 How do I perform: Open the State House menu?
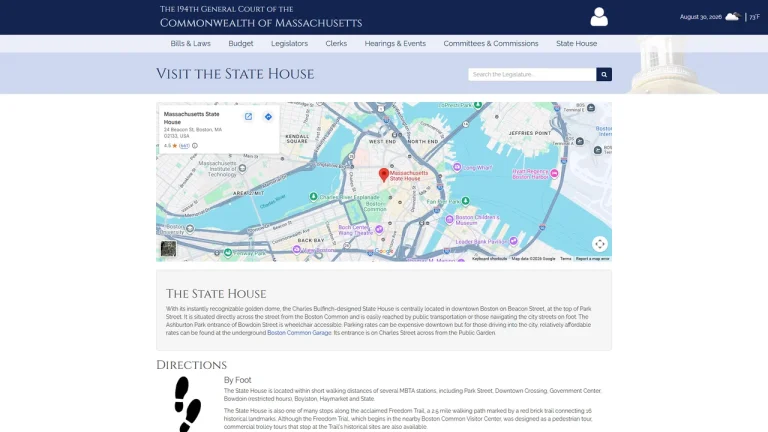coord(576,44)
